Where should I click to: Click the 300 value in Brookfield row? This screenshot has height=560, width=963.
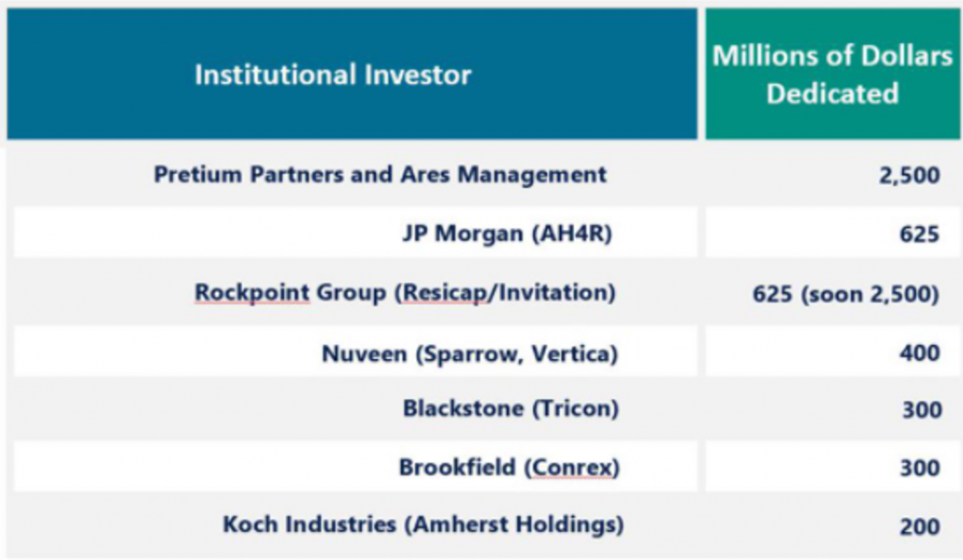point(919,468)
